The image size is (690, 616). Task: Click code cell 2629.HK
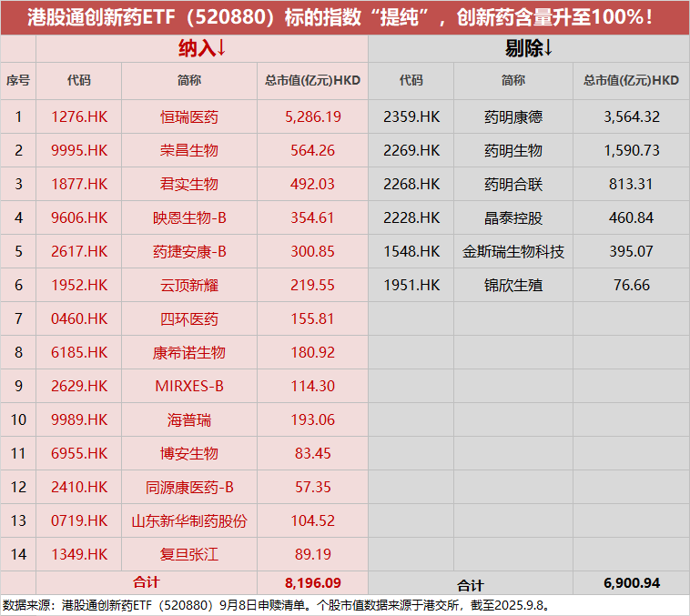79,386
